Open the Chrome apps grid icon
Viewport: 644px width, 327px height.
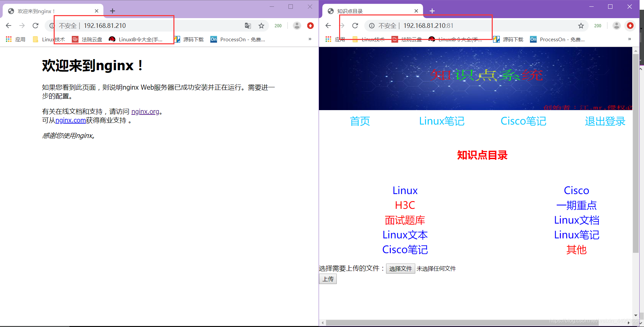tap(8, 39)
